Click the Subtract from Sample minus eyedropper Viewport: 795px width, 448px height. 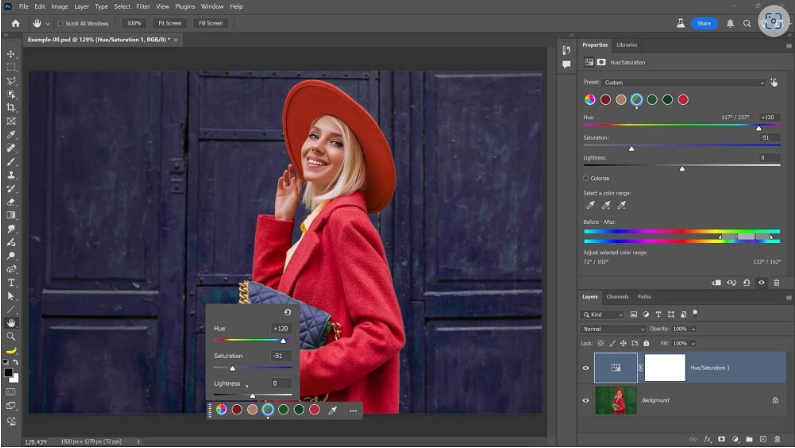click(x=622, y=205)
